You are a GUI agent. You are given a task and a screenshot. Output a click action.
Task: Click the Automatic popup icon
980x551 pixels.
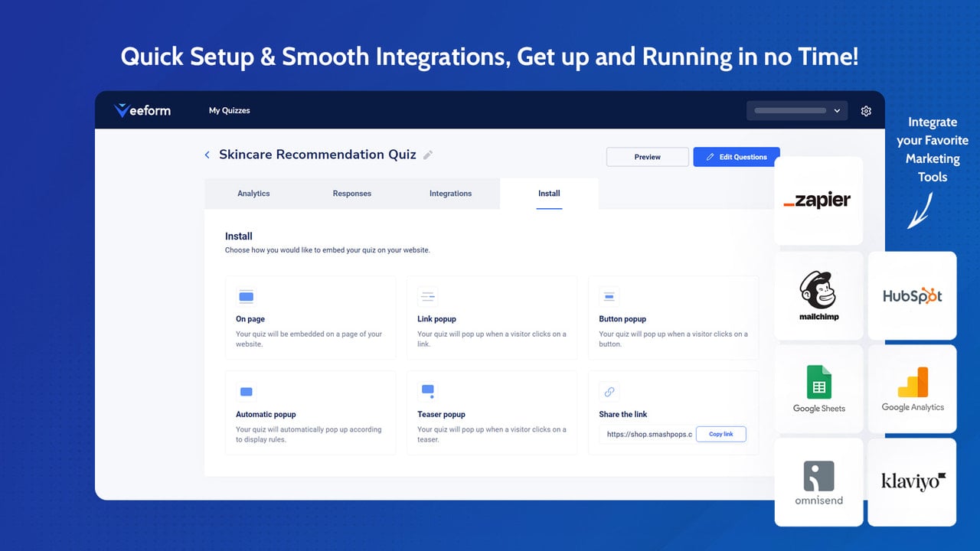coord(246,392)
